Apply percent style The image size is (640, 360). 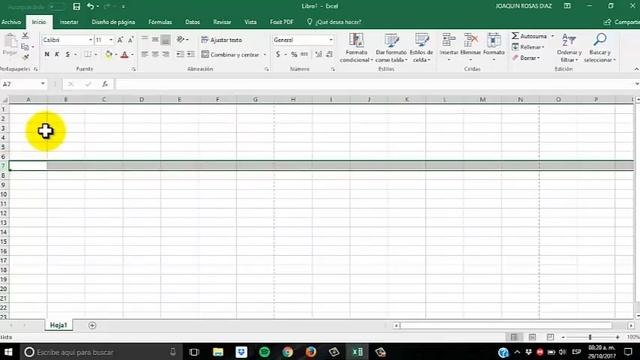point(294,54)
